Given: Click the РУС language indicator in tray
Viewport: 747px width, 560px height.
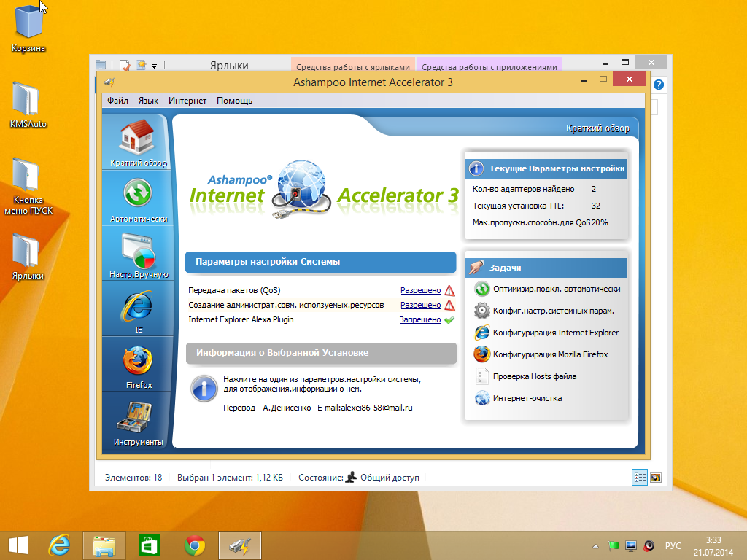Looking at the screenshot, I should (673, 545).
